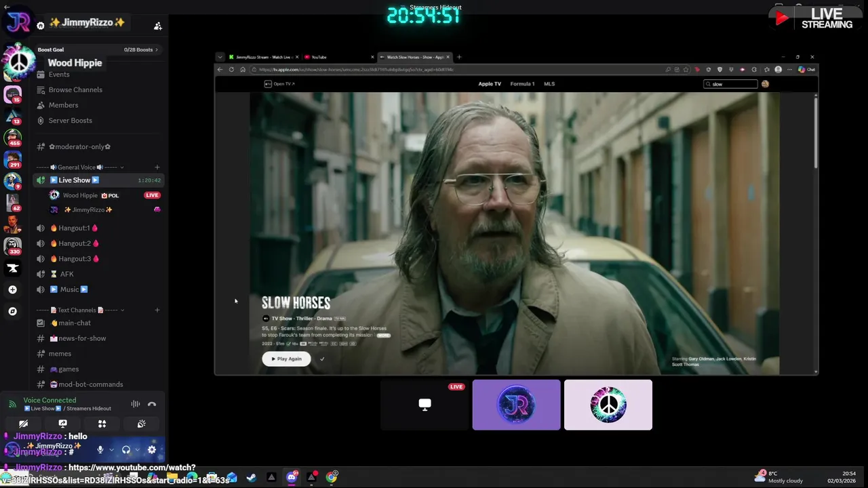Viewport: 868px width, 488px height.
Task: Disconnect from voice with the hang-up icon
Action: 152,404
